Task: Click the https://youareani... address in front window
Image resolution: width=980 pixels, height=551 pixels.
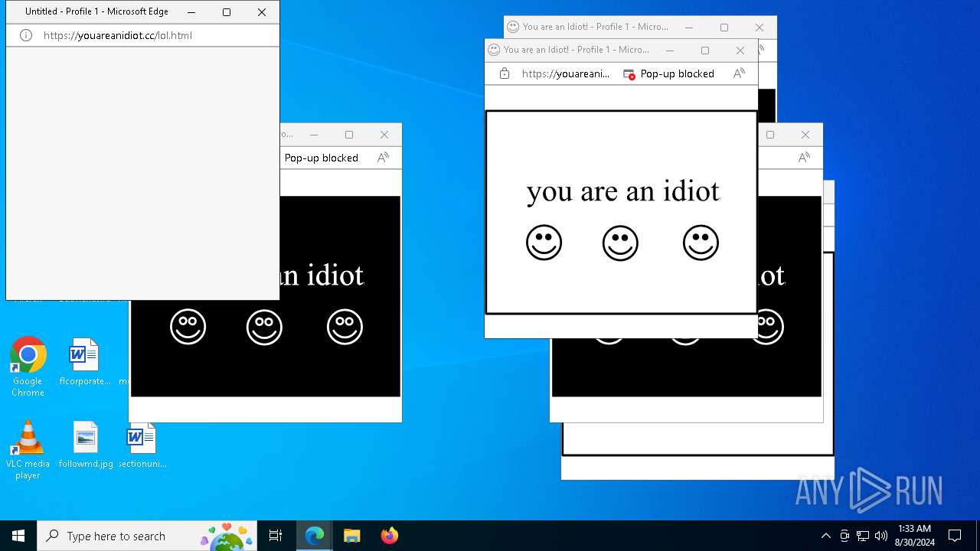Action: tap(566, 73)
